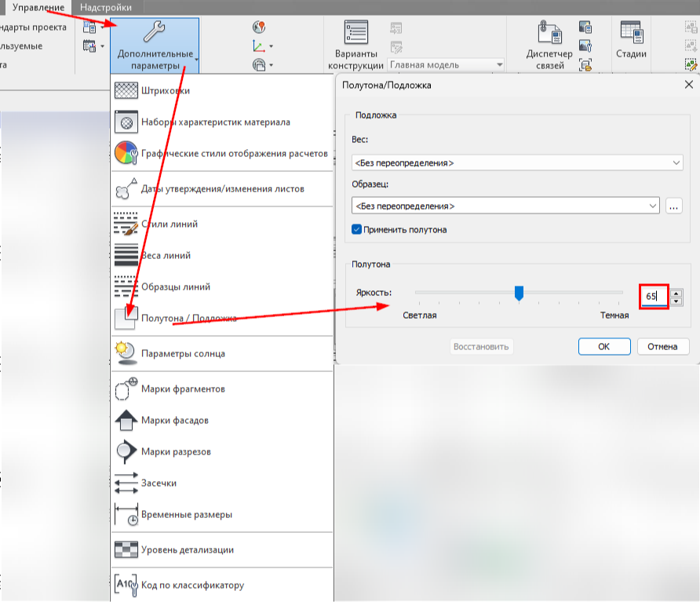Open Диспетчер связей manage links icon

pos(549,32)
